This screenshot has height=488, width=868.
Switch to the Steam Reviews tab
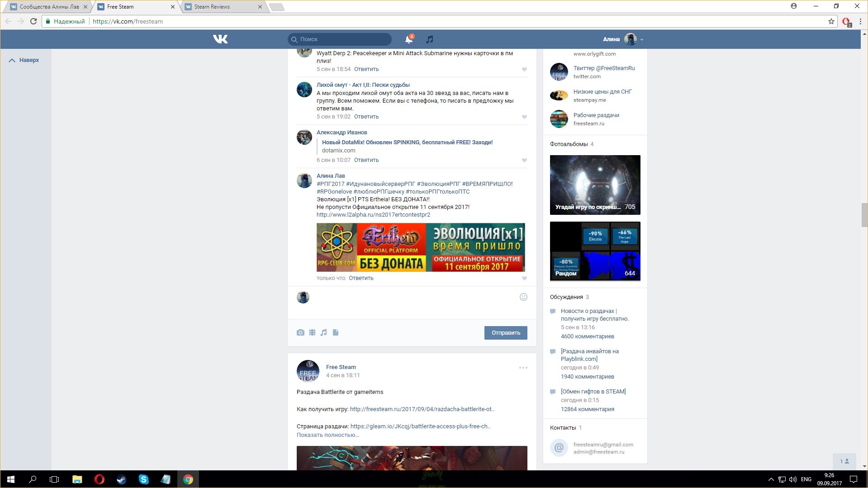tap(223, 7)
